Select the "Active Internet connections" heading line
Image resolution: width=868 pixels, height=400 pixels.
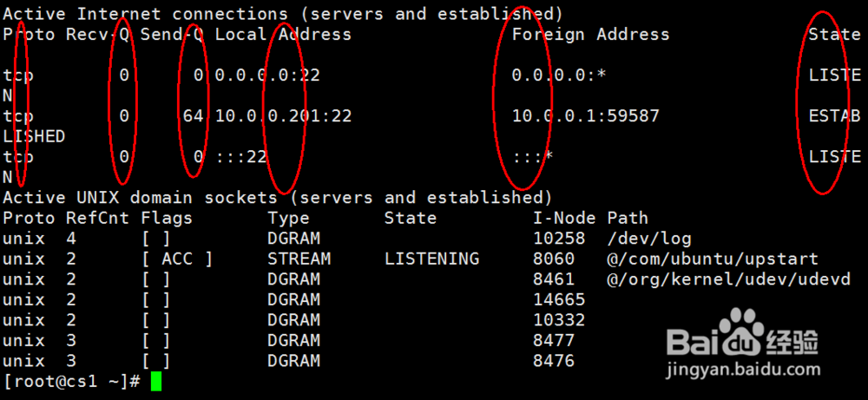pyautogui.click(x=283, y=14)
